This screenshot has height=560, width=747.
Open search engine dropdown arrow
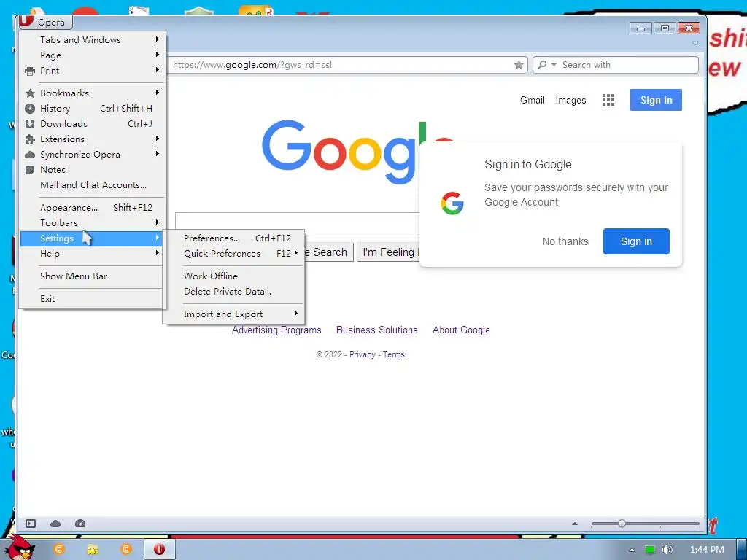554,65
